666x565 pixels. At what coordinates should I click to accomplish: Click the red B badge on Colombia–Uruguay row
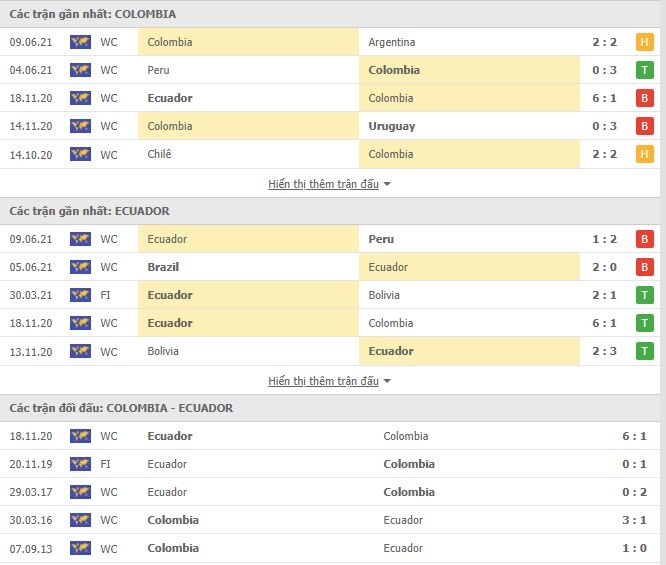(x=644, y=126)
